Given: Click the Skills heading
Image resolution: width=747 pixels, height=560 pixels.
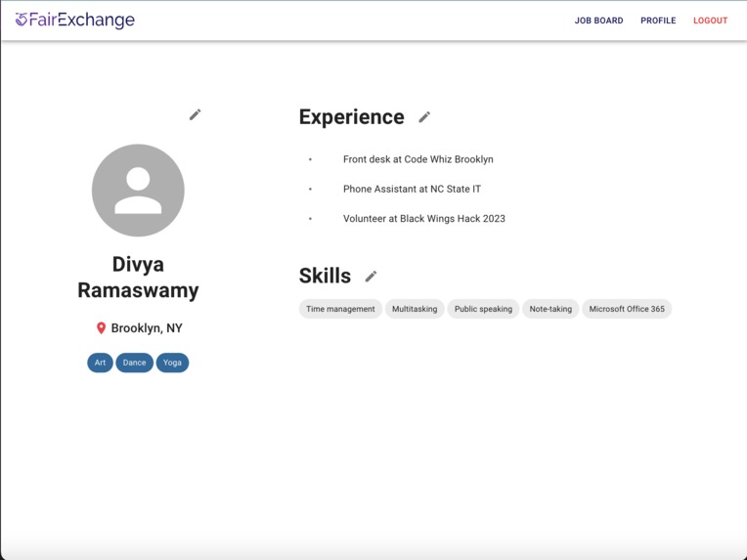Looking at the screenshot, I should [325, 277].
